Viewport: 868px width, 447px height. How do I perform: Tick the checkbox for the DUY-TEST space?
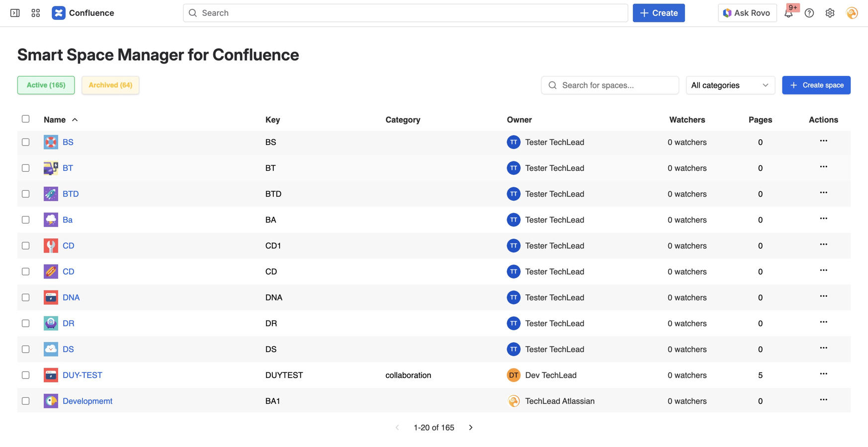[26, 375]
